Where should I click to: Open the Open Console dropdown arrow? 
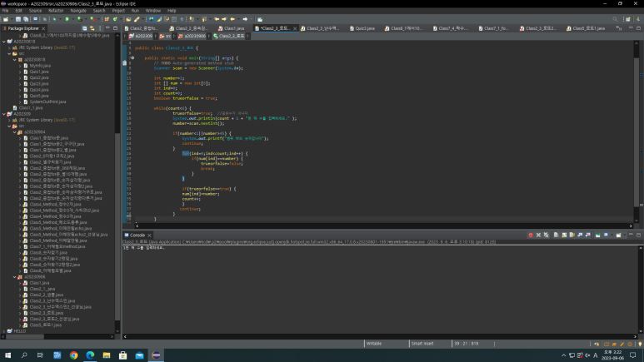point(625,236)
